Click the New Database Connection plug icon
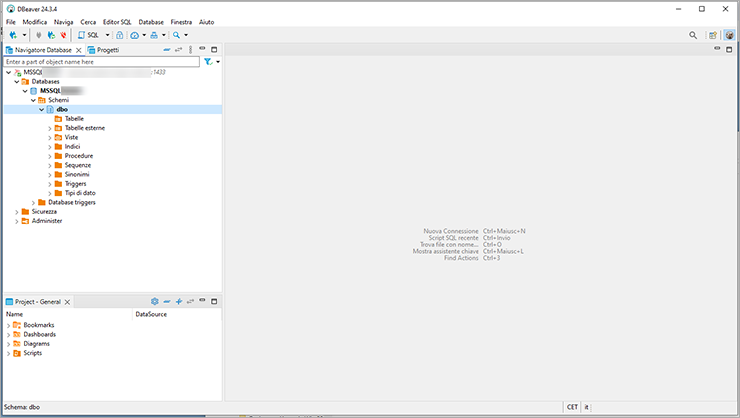740x418 pixels. click(13, 35)
